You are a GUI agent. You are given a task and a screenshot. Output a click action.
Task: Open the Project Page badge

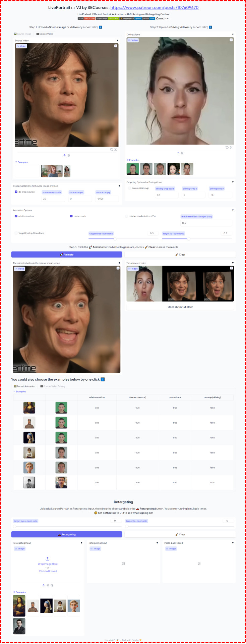click(108, 18)
